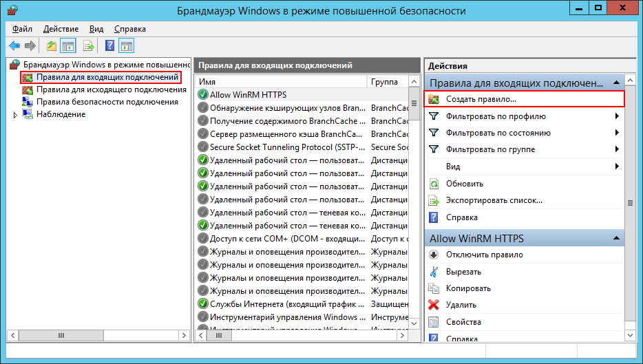Toggle the show/hide action pane button
Viewport: 643px width, 364px height.
coord(126,46)
